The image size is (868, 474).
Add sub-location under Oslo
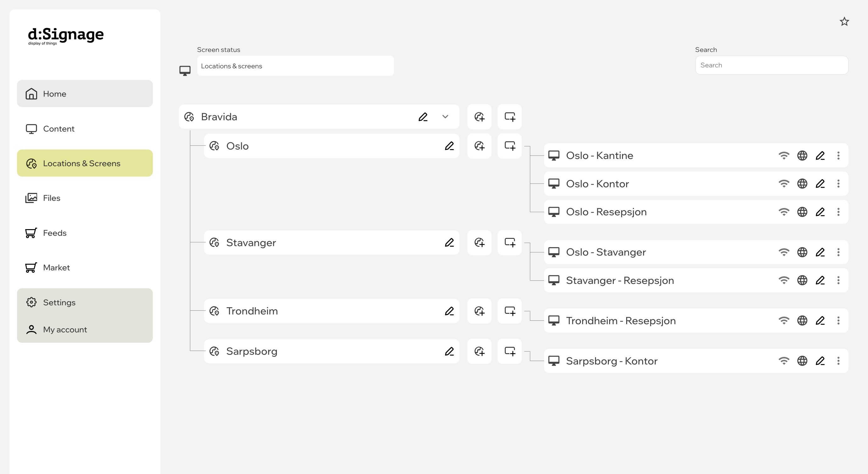pos(479,146)
